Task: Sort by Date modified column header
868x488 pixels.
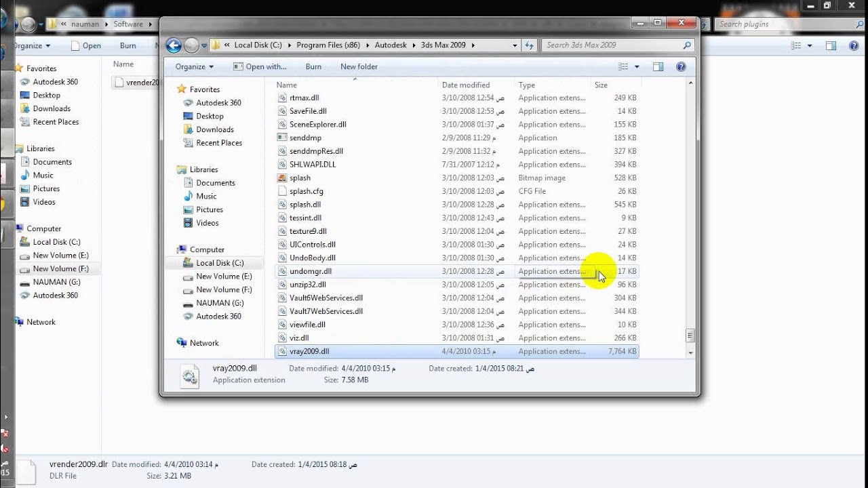Action: coord(466,85)
